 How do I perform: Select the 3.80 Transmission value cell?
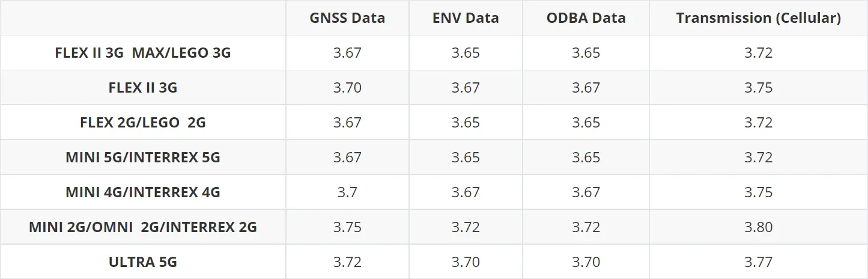tap(758, 227)
